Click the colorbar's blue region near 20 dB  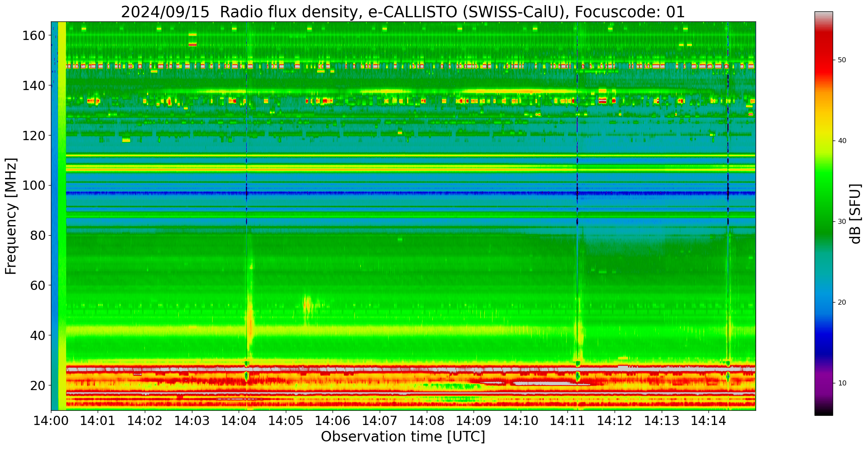coord(823,303)
